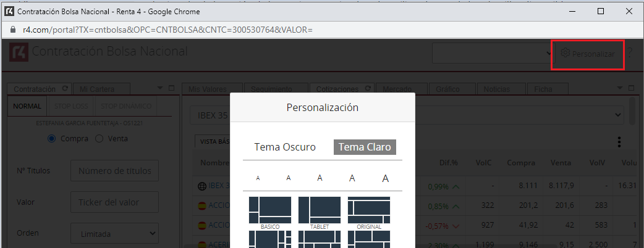Viewport: 644px width, 248px height.
Task: Open the Personalizar gear settings
Action: click(588, 54)
